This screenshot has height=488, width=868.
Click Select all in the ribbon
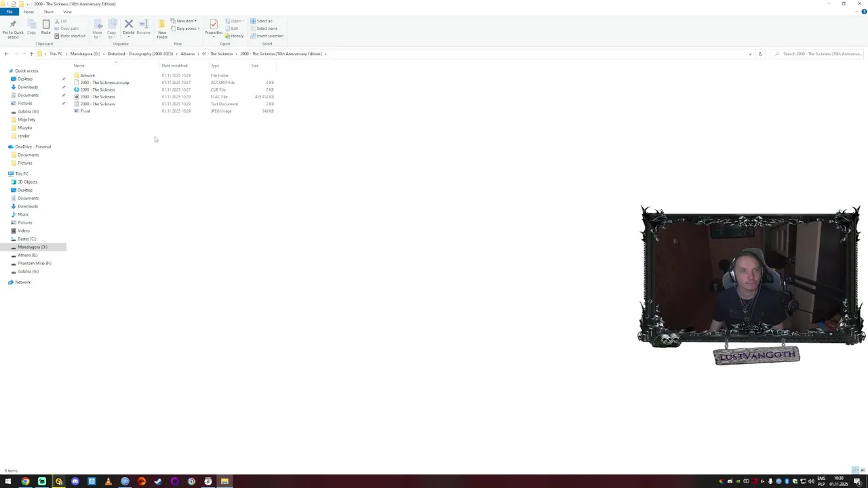pos(262,21)
